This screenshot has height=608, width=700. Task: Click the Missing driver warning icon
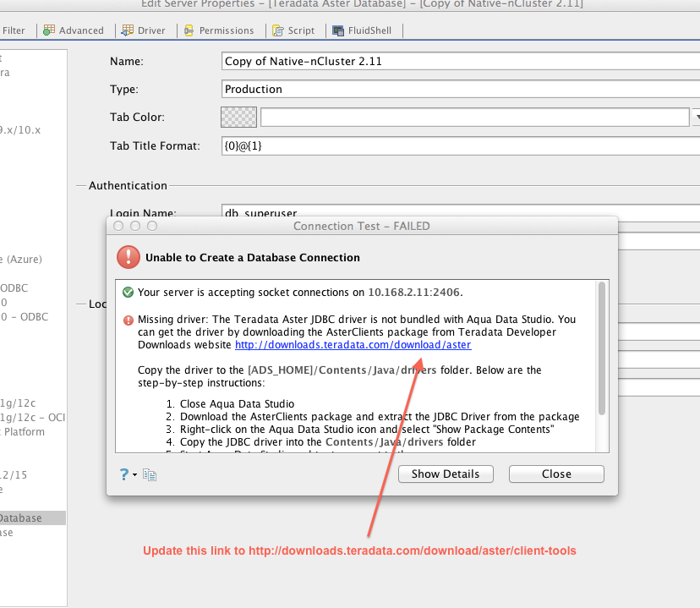(x=129, y=320)
